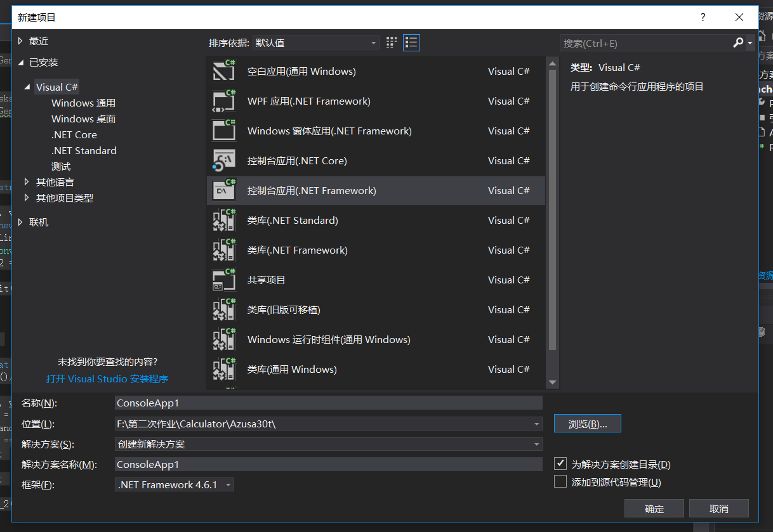The image size is (773, 532).
Task: Click the 浏览(B)... button
Action: pos(588,424)
